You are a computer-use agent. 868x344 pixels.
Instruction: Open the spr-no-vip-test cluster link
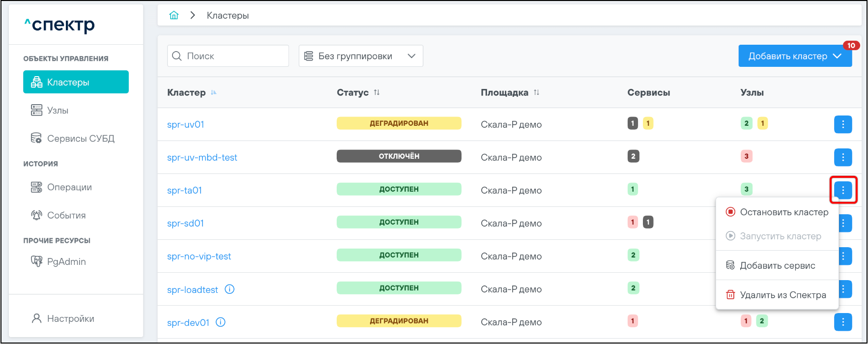pos(199,256)
